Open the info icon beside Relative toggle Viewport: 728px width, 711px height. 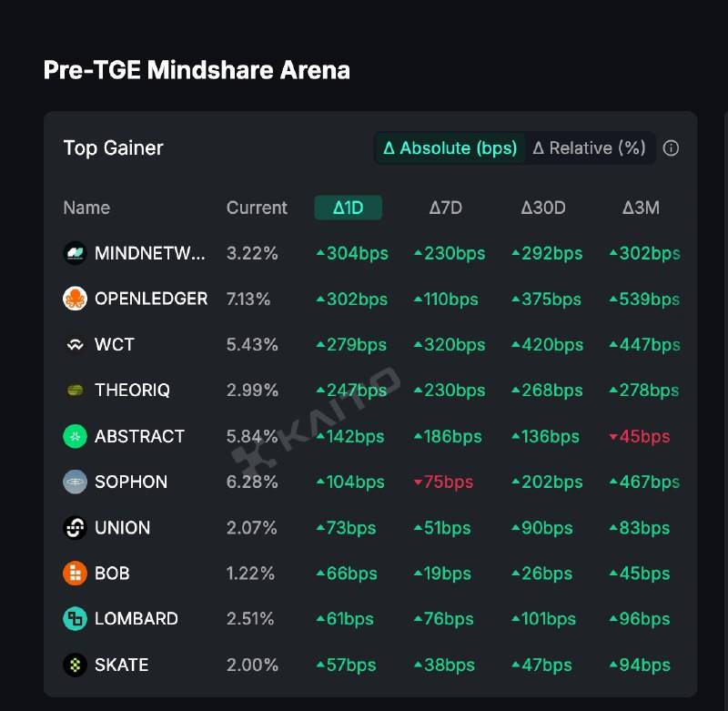click(672, 148)
